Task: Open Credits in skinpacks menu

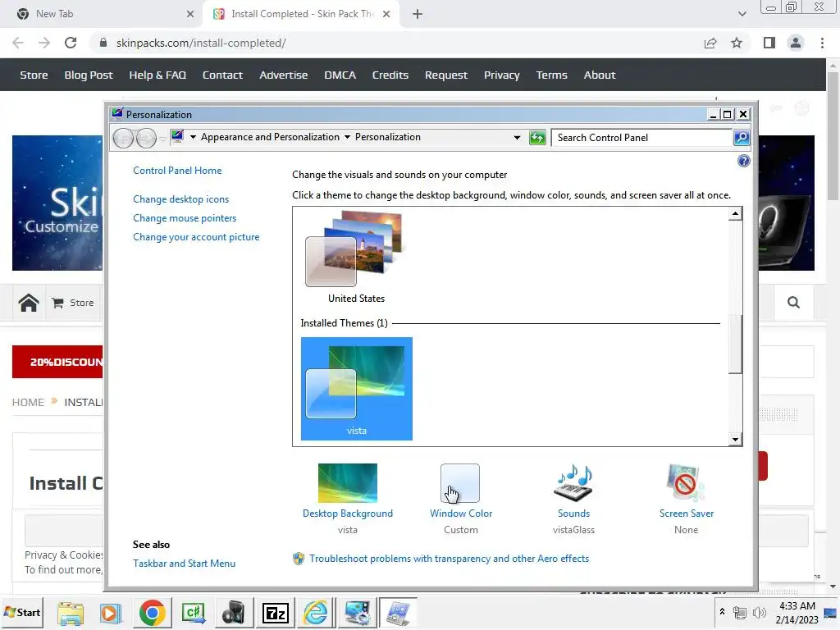Action: coord(390,75)
